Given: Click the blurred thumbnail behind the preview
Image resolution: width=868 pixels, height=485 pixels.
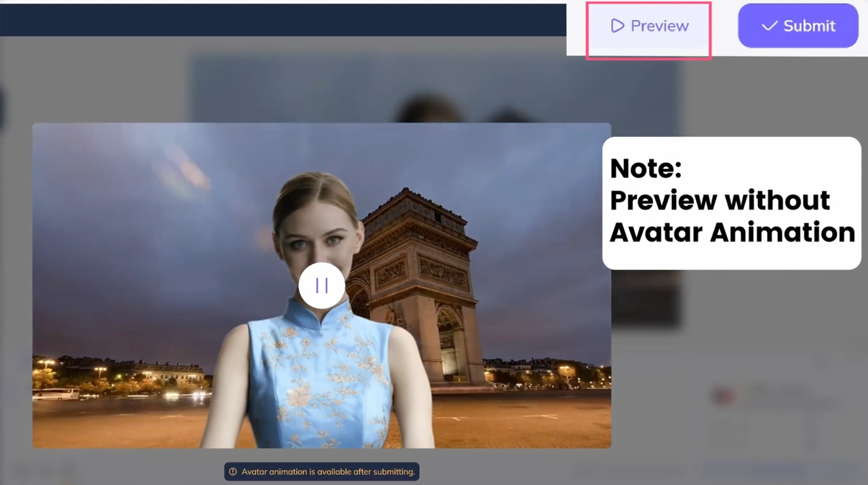Looking at the screenshot, I should (x=434, y=88).
